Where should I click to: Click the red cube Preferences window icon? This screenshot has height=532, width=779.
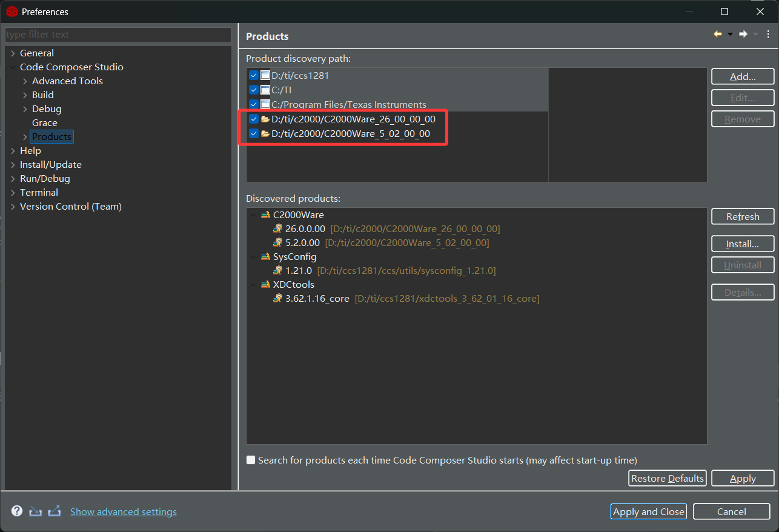[x=12, y=12]
